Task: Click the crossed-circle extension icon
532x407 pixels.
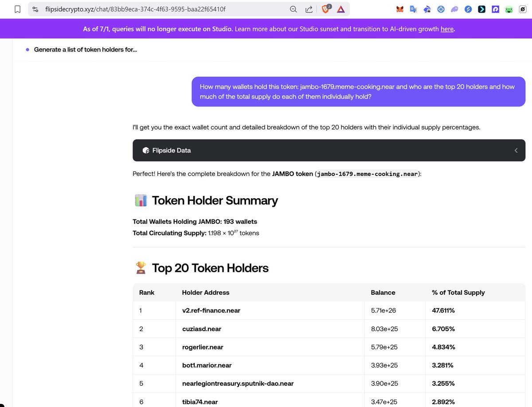Action: pyautogui.click(x=523, y=9)
